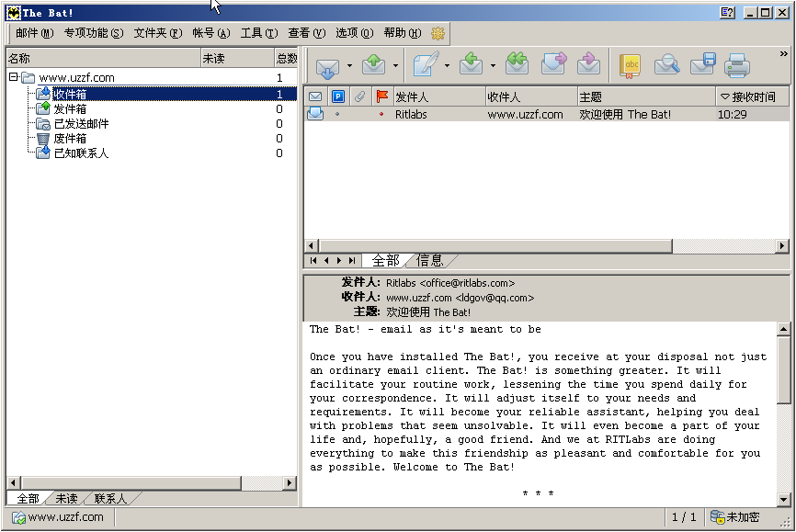Image resolution: width=796 pixels, height=532 pixels.
Task: Go to next message arrow
Action: tap(338, 260)
